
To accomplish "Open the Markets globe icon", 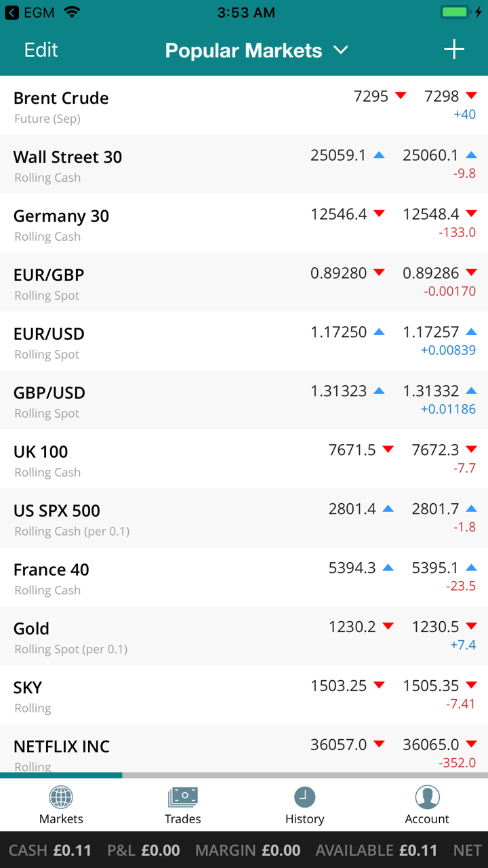I will click(61, 797).
